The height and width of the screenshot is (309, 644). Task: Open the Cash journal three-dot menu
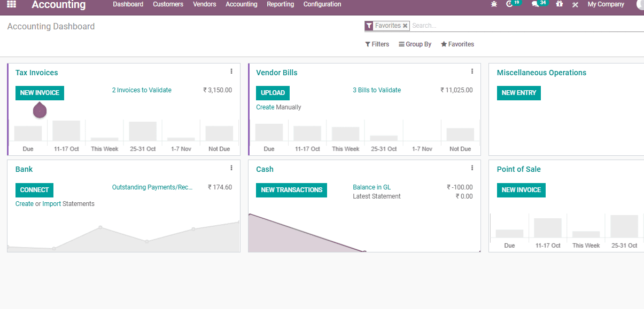point(472,168)
